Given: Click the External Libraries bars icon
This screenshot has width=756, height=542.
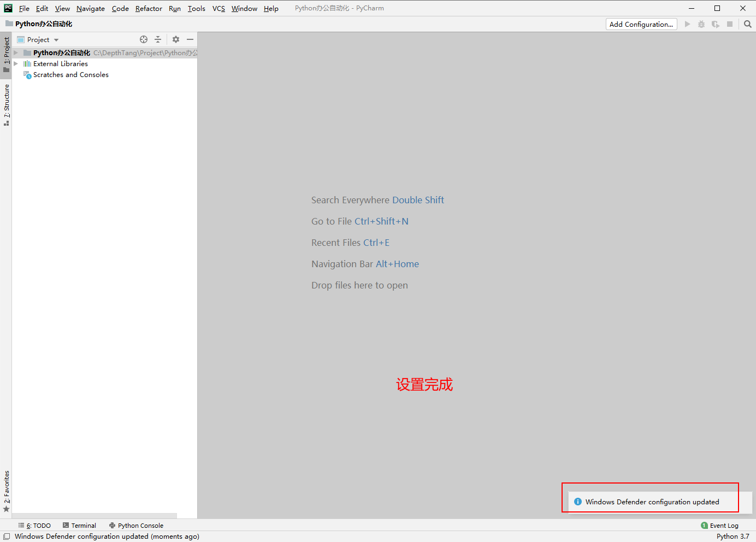Looking at the screenshot, I should pyautogui.click(x=27, y=64).
